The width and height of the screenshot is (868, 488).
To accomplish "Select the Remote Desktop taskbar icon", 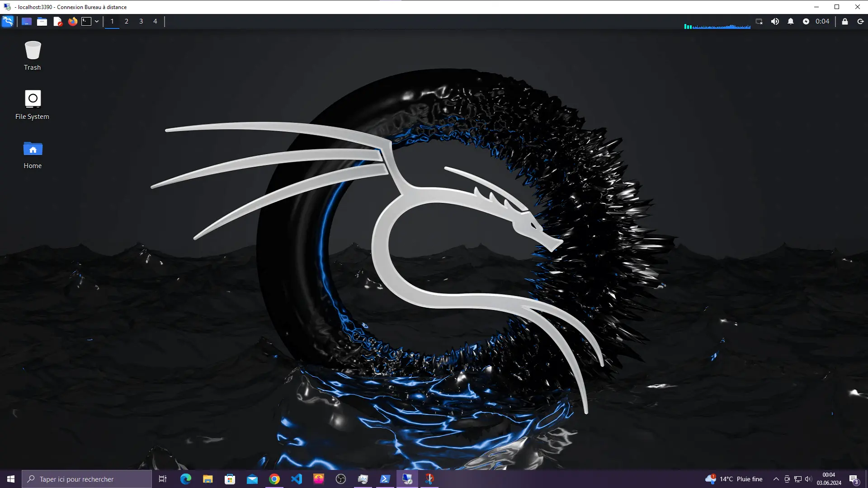I will [x=407, y=479].
